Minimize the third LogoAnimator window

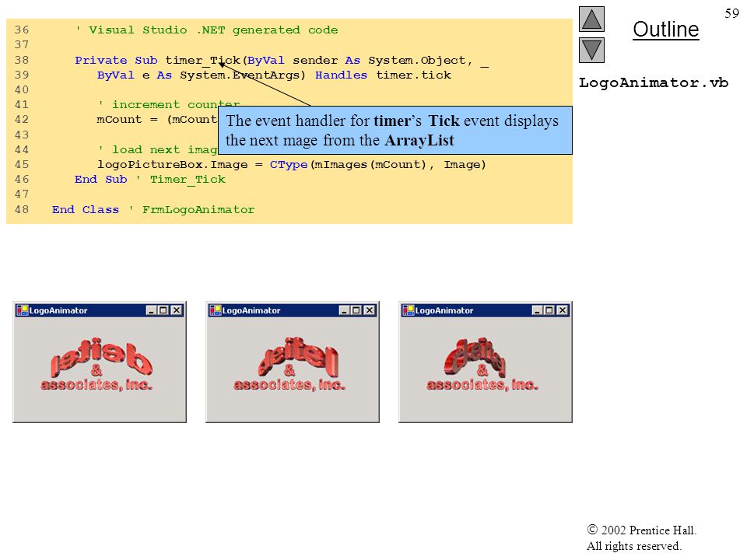[x=538, y=310]
